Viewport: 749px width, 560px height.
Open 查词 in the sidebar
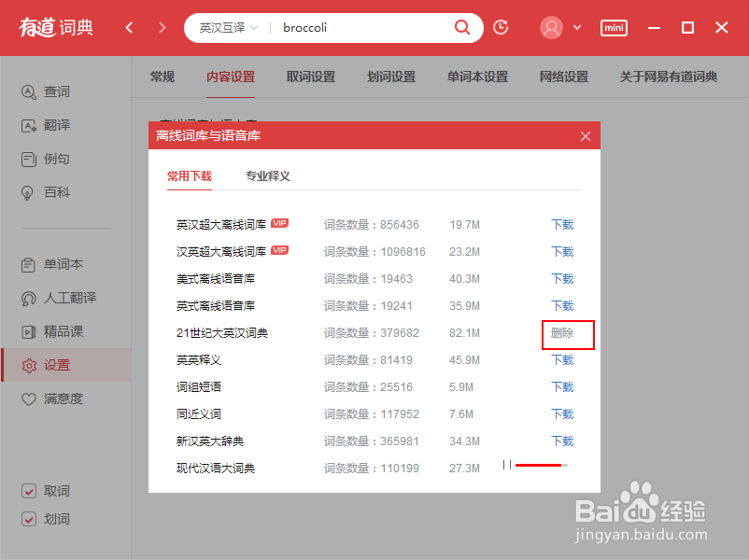pos(46,91)
